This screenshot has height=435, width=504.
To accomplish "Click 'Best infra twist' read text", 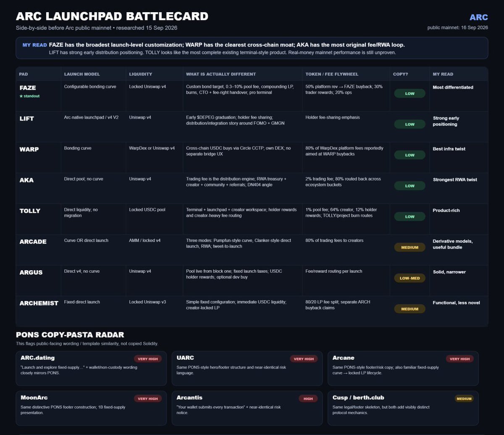I will tap(449, 149).
